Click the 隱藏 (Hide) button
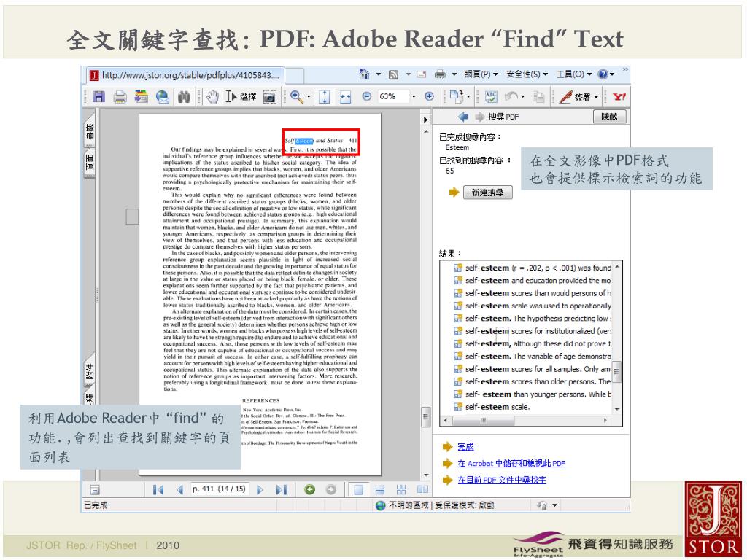The image size is (747, 560). [609, 117]
